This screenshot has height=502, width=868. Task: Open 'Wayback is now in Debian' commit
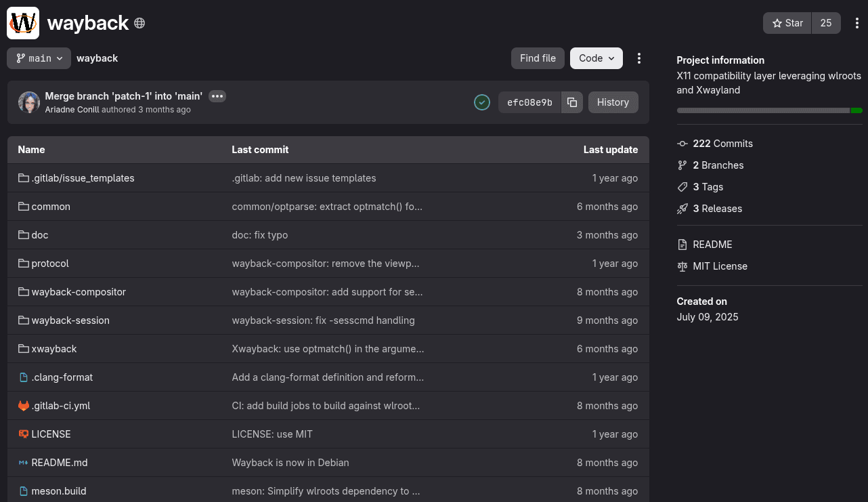coord(290,463)
